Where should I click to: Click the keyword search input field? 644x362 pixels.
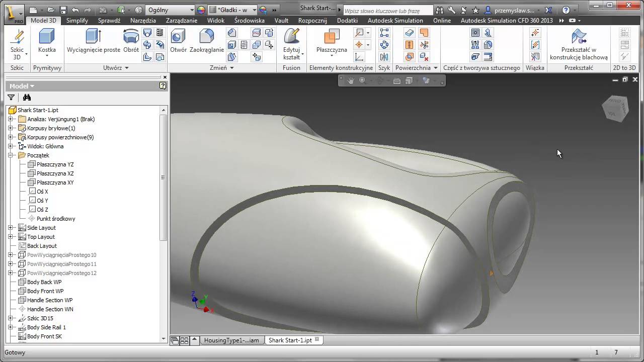tap(387, 10)
